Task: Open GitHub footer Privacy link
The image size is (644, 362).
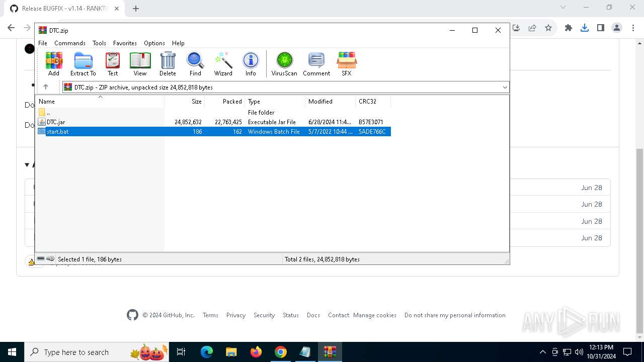Action: coord(236,315)
